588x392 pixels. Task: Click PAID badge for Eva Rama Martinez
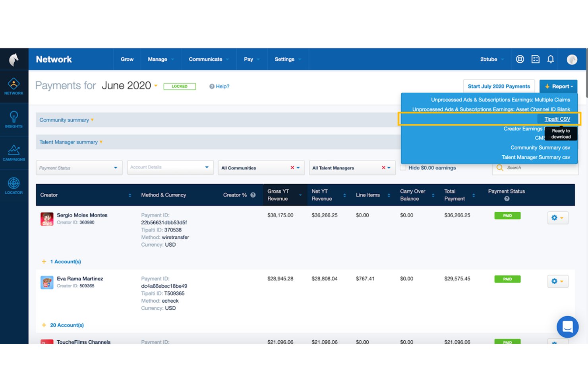click(x=507, y=279)
